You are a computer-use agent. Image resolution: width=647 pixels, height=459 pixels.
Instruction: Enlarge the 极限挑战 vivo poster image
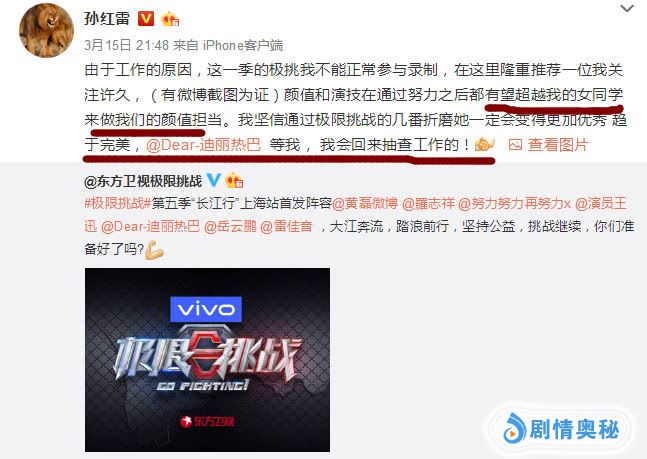click(x=207, y=360)
